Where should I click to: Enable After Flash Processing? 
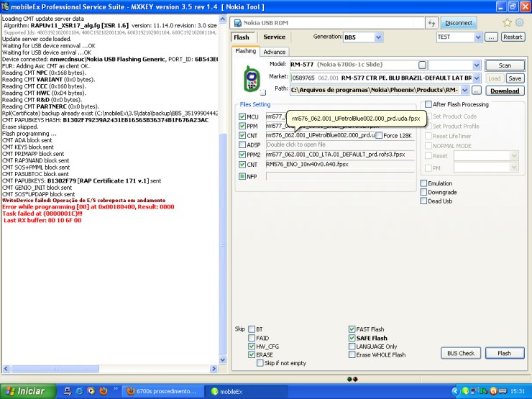[428, 104]
